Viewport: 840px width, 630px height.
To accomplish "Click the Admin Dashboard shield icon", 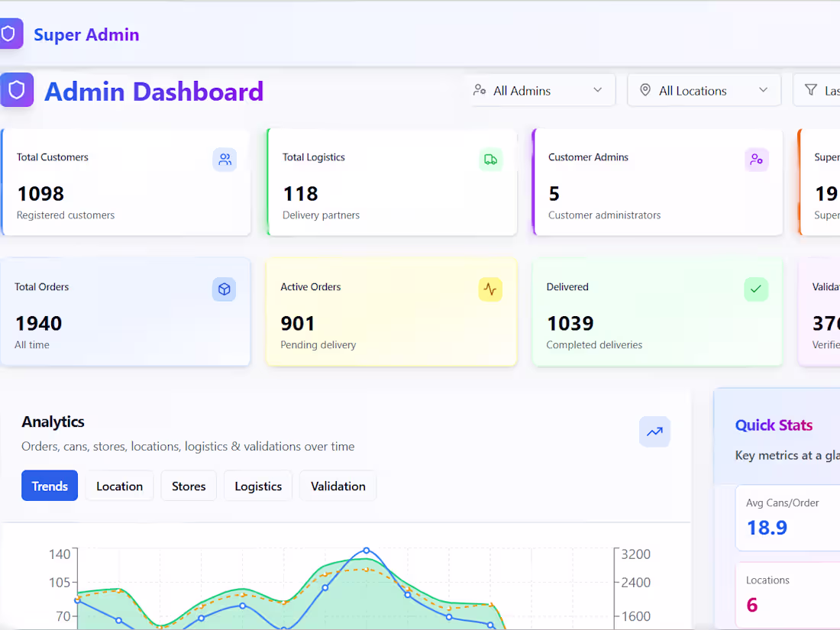I will click(x=17, y=90).
